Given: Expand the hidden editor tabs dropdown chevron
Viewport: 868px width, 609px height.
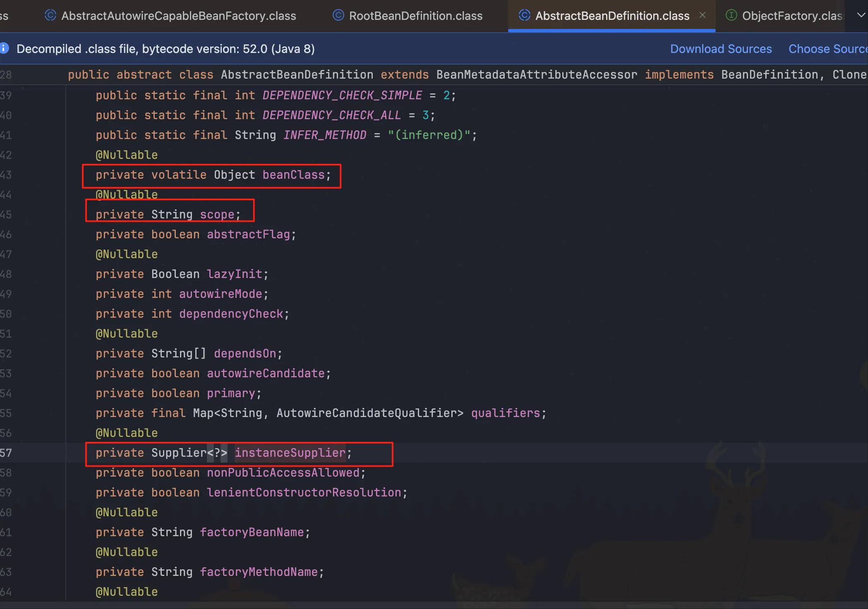Looking at the screenshot, I should pyautogui.click(x=861, y=15).
